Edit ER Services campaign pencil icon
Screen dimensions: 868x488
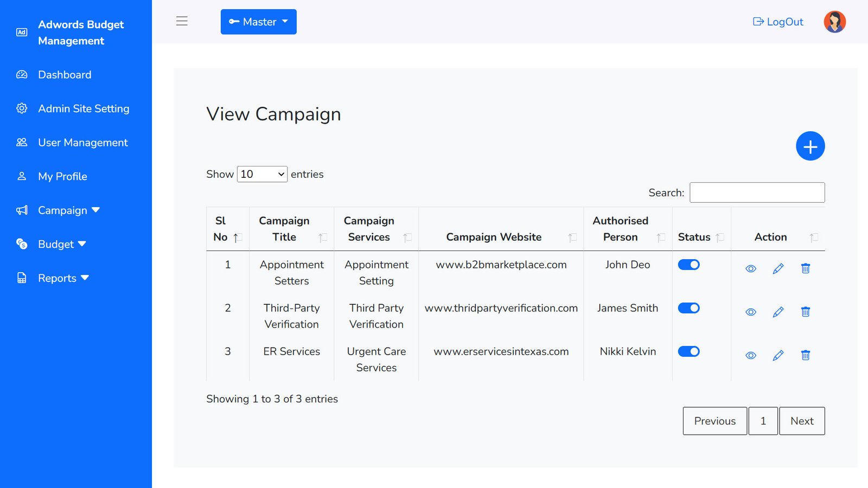778,355
